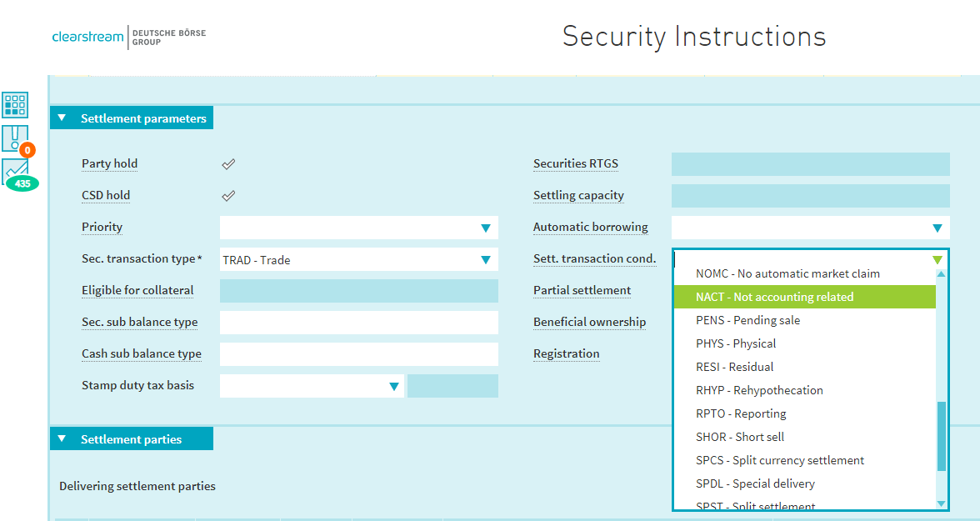Click the Eligible for collateral label link

(x=137, y=290)
